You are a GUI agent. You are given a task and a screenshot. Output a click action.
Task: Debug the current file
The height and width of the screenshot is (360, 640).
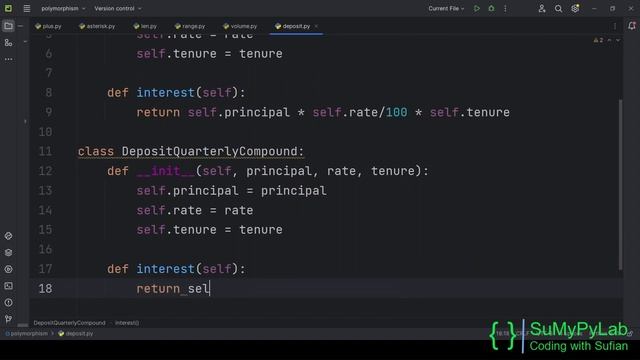491,8
